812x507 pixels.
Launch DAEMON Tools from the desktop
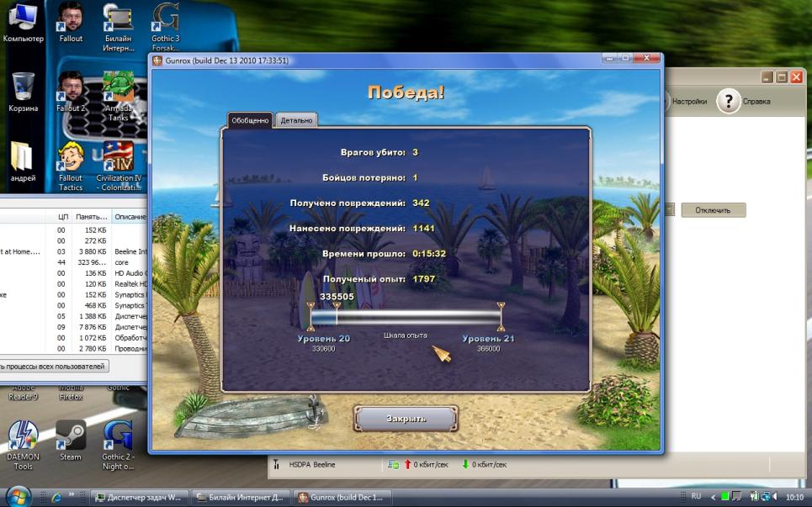23,436
